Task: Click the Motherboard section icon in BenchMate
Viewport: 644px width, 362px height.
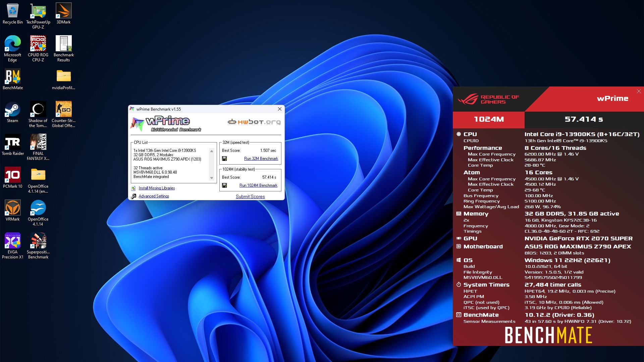Action: pyautogui.click(x=459, y=246)
